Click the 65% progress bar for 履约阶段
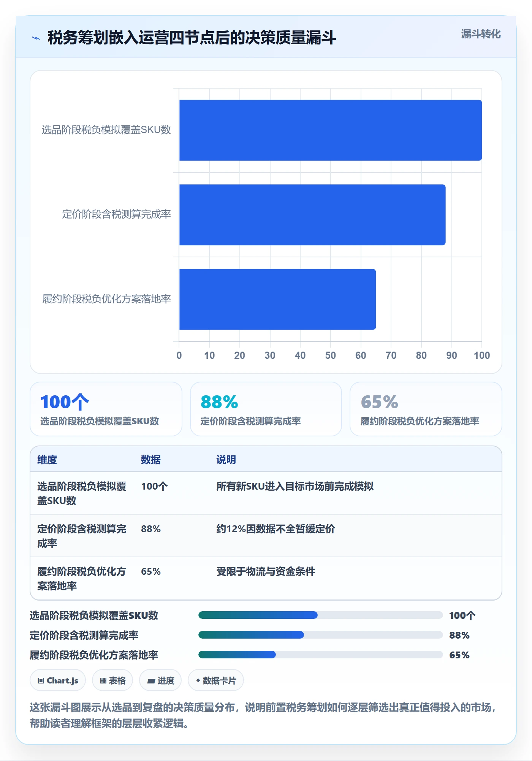 click(320, 655)
